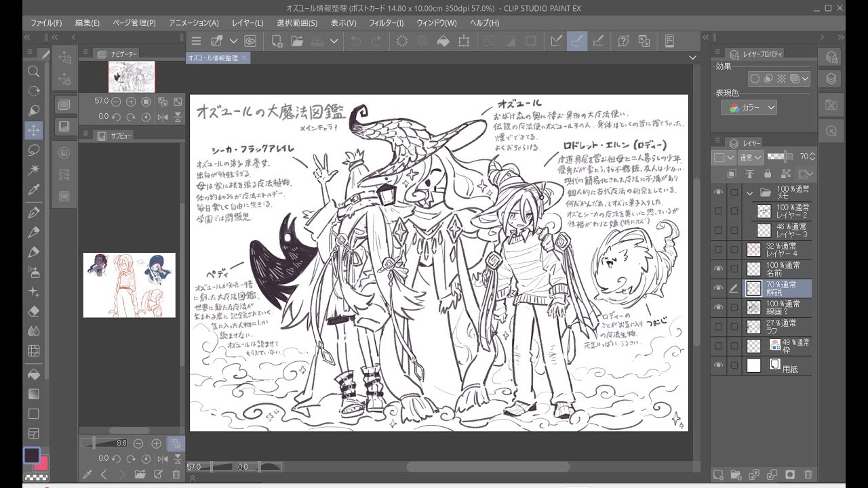Open the アニメーション(A) menu
This screenshot has height=488, width=868.
[x=194, y=22]
